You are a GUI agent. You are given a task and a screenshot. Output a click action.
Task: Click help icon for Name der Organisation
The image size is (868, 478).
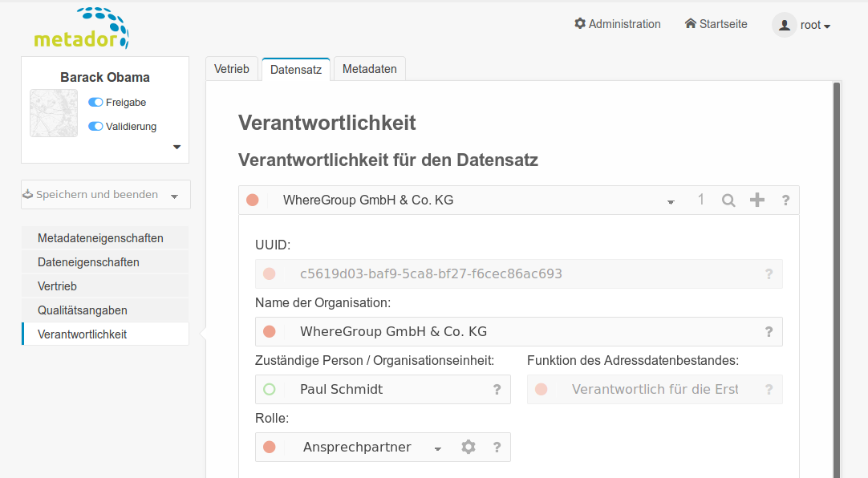(x=769, y=331)
